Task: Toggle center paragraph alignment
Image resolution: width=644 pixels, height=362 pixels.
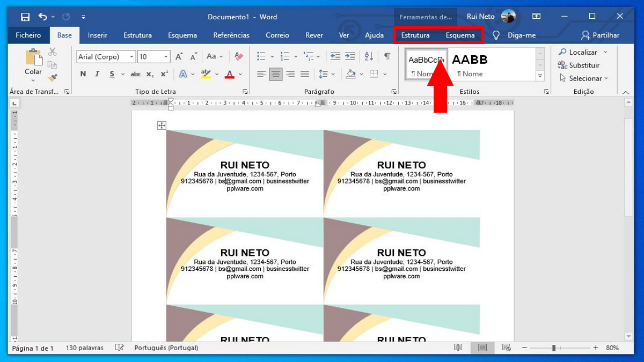Action: click(276, 73)
